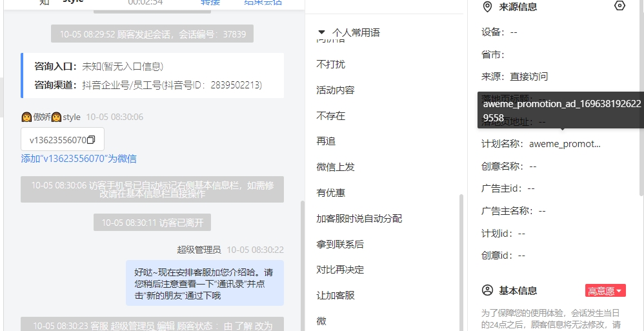Viewport: 644px width, 331px height.
Task: Click the chat history scrollbar
Action: pos(303,266)
